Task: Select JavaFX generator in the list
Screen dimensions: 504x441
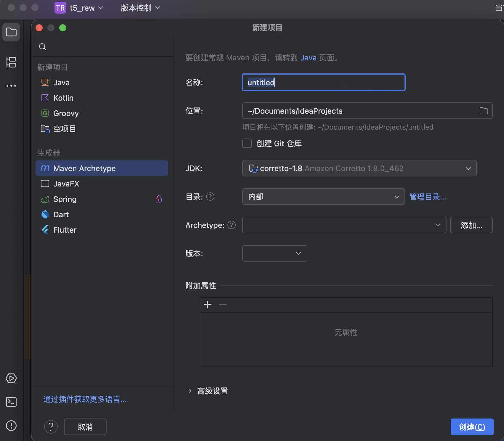Action: point(66,184)
